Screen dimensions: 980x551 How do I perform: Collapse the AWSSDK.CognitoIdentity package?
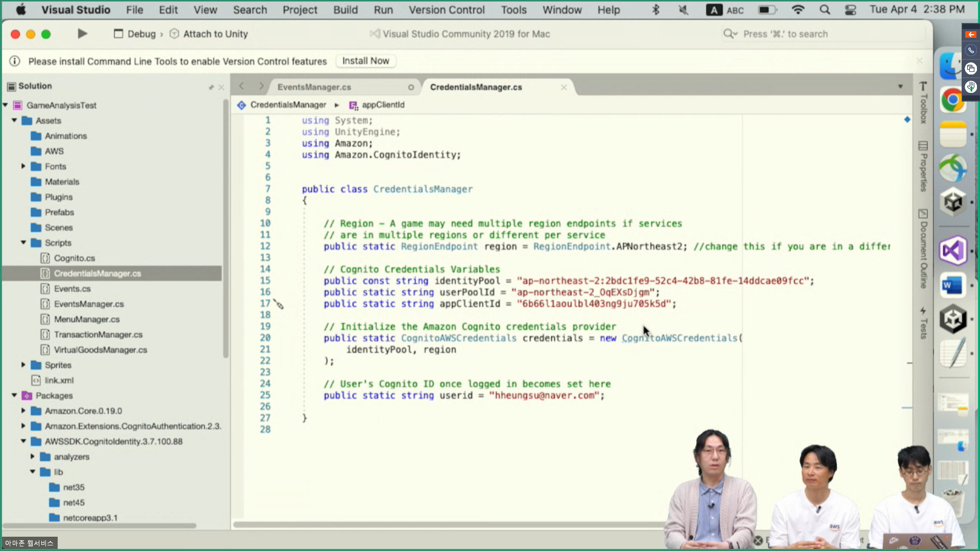click(x=23, y=441)
